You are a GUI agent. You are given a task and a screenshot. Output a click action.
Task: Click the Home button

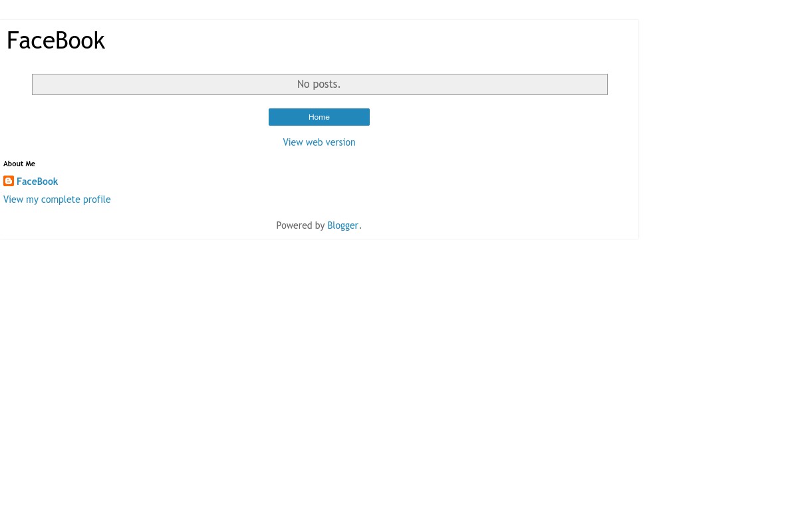pos(319,117)
